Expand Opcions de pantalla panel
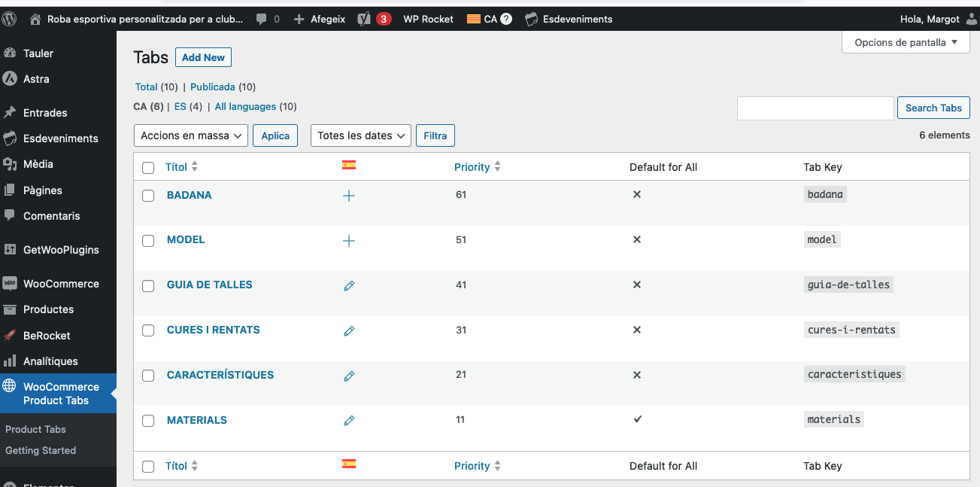This screenshot has width=980, height=487. (906, 42)
